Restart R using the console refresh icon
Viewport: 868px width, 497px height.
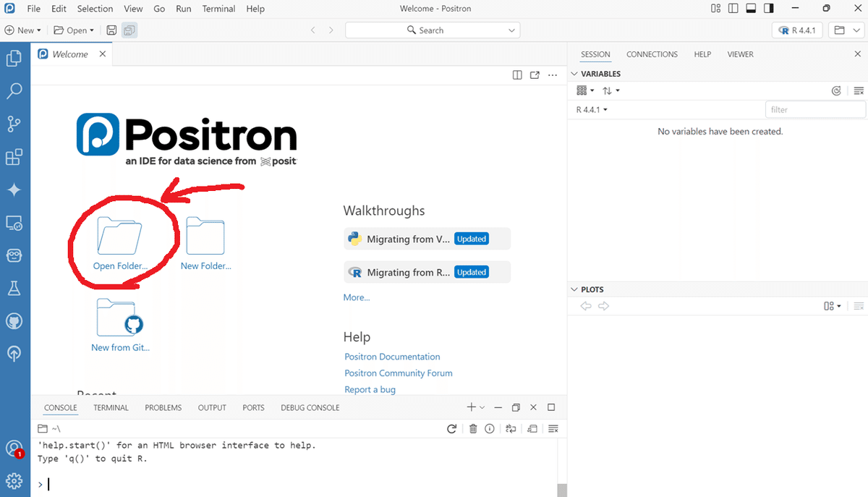[452, 428]
